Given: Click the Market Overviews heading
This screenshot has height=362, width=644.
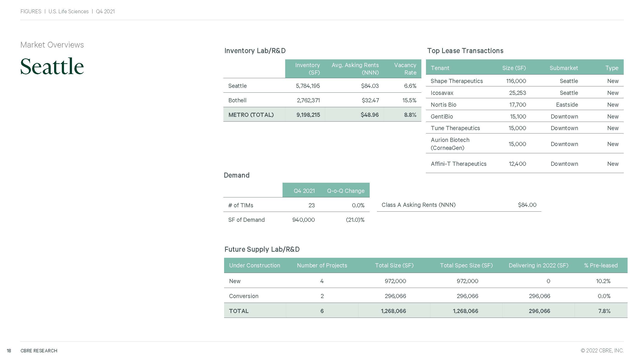Looking at the screenshot, I should click(x=52, y=45).
